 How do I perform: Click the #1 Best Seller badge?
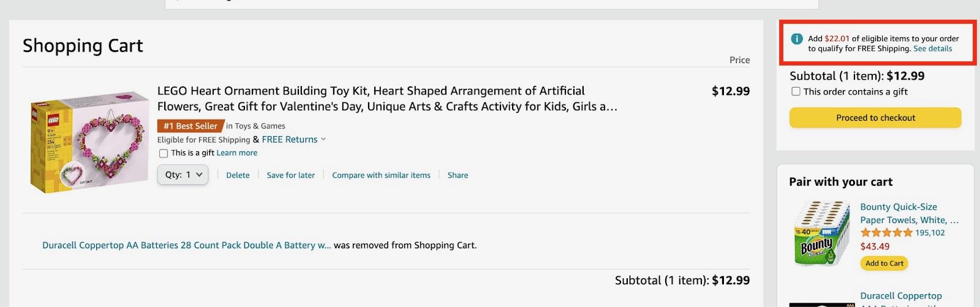tap(190, 126)
